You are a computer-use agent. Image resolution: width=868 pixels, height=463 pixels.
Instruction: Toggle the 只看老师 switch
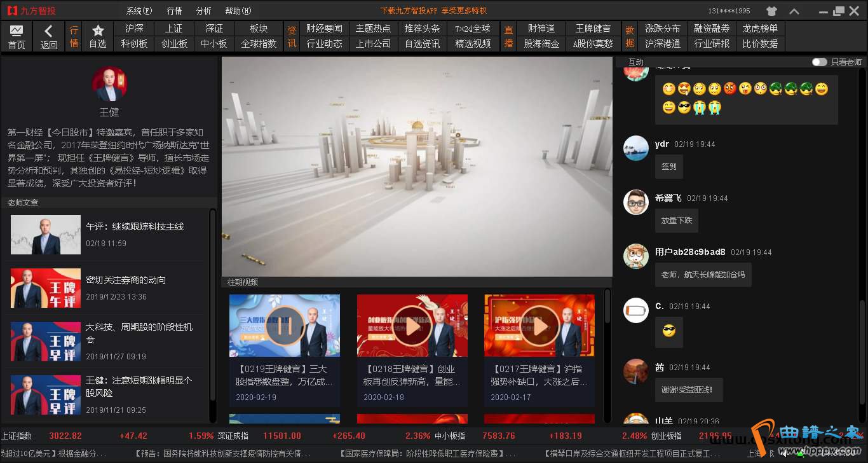pos(819,62)
